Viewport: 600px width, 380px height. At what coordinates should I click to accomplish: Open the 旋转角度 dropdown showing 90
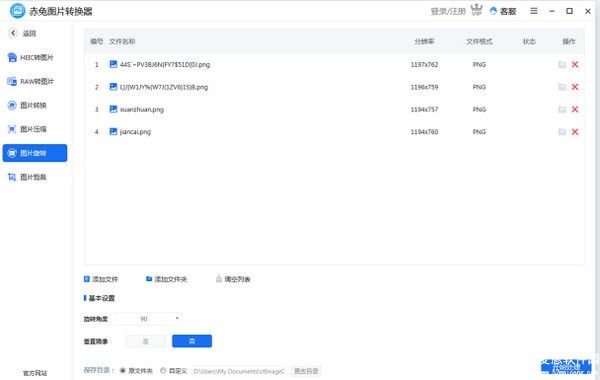[148, 319]
